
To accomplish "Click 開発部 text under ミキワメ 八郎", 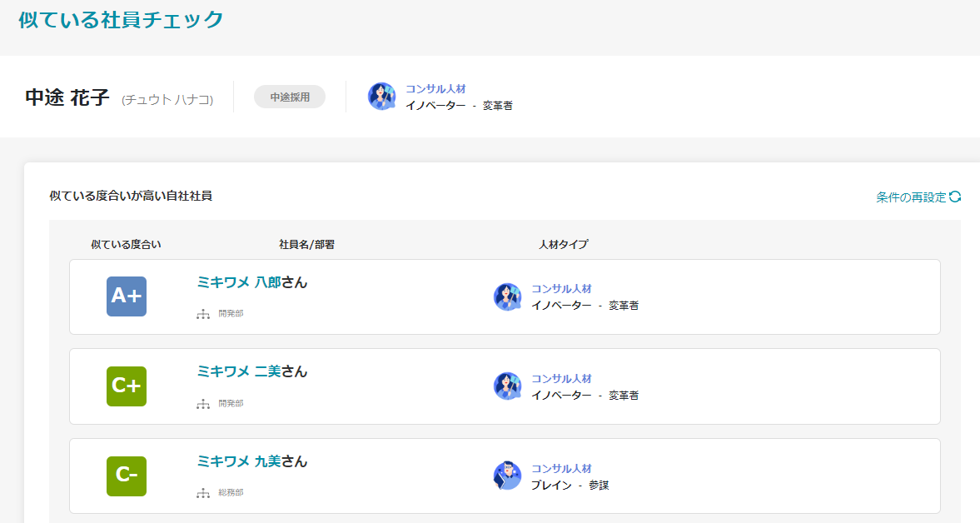I will pyautogui.click(x=231, y=314).
